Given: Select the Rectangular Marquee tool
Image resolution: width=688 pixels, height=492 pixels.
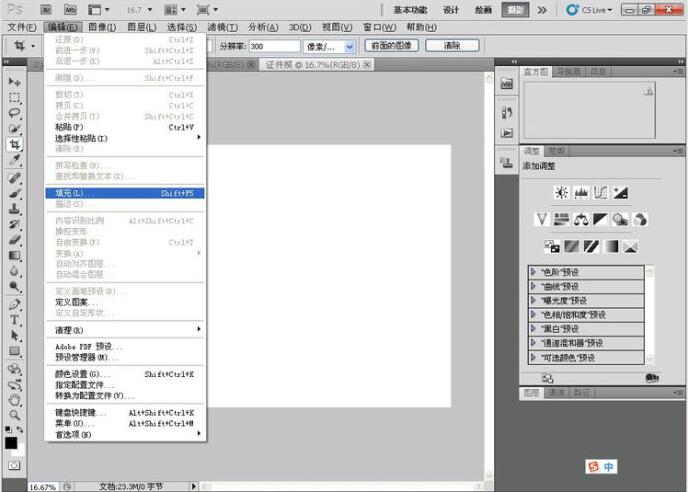Looking at the screenshot, I should click(x=15, y=98).
